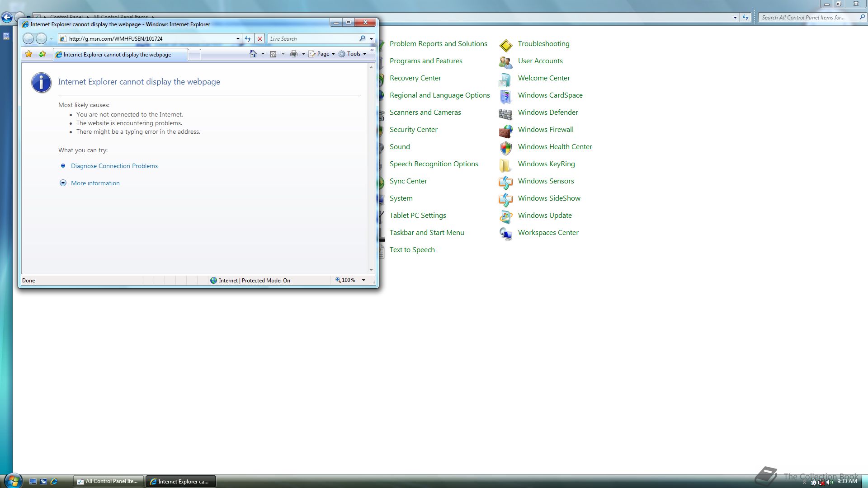Expand the Print options dropdown arrow
The height and width of the screenshot is (488, 868).
pyautogui.click(x=303, y=54)
